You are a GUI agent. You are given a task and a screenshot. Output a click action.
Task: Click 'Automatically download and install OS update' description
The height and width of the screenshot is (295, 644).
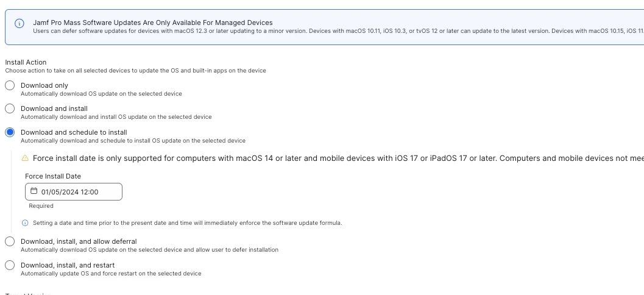[116, 117]
